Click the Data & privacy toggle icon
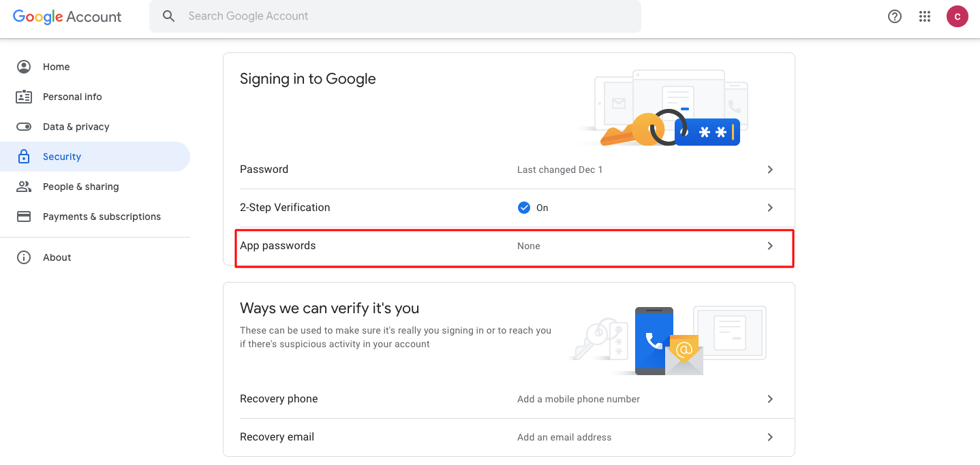Image resolution: width=980 pixels, height=465 pixels. 24,127
